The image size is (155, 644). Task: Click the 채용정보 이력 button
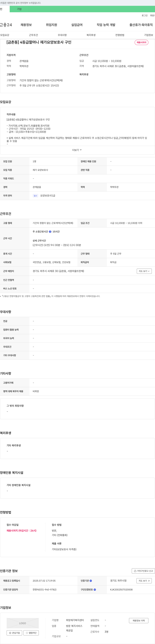click(139, 620)
